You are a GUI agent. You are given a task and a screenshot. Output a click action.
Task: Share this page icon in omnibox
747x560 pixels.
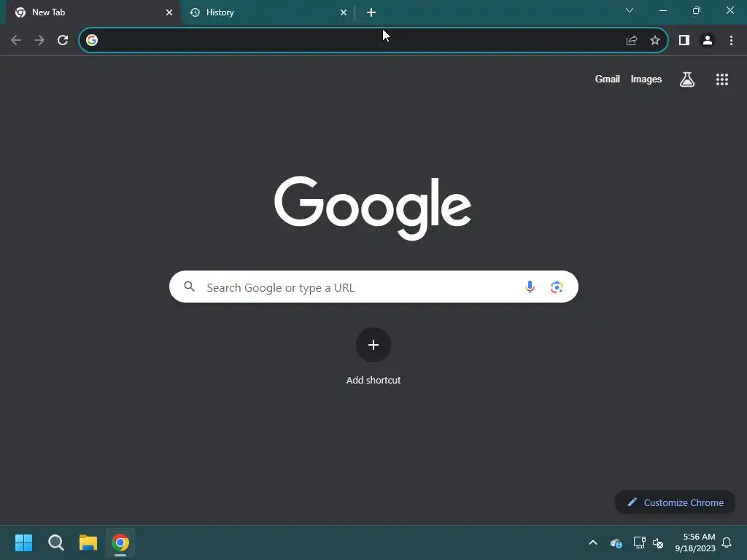[x=632, y=41]
